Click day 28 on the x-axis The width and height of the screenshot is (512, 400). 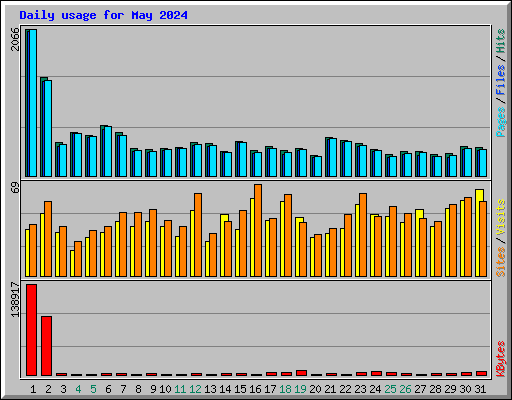click(x=435, y=389)
